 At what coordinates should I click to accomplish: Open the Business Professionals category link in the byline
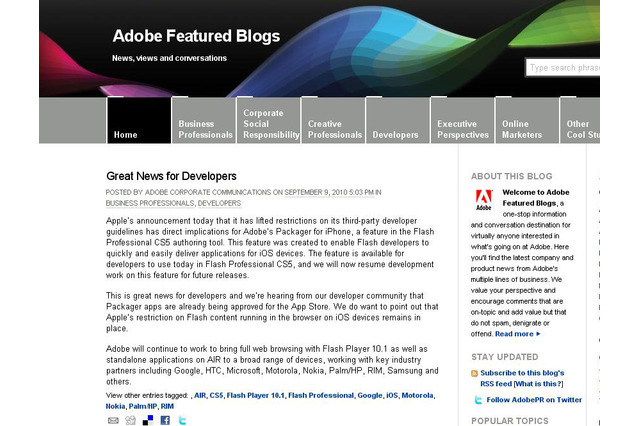pyautogui.click(x=150, y=203)
